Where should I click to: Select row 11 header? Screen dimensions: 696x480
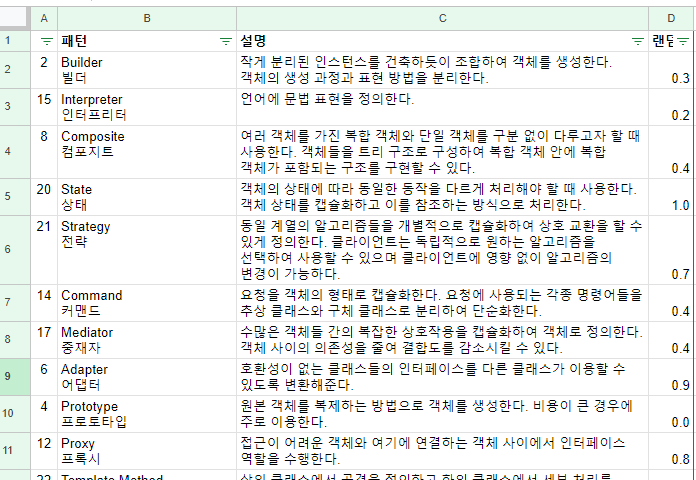(x=15, y=451)
